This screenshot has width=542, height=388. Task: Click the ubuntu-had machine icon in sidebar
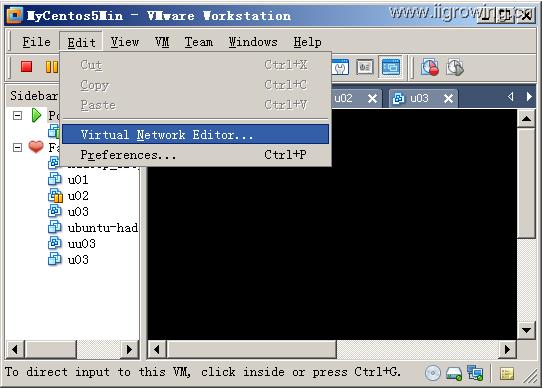tap(55, 227)
